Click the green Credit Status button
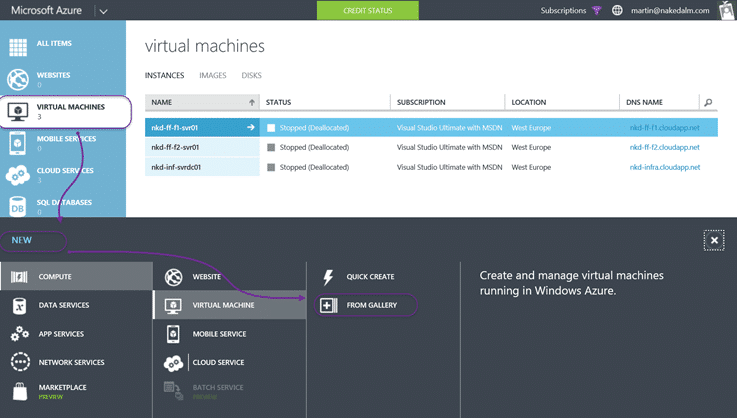Screen dimensions: 737x418 coord(368,10)
